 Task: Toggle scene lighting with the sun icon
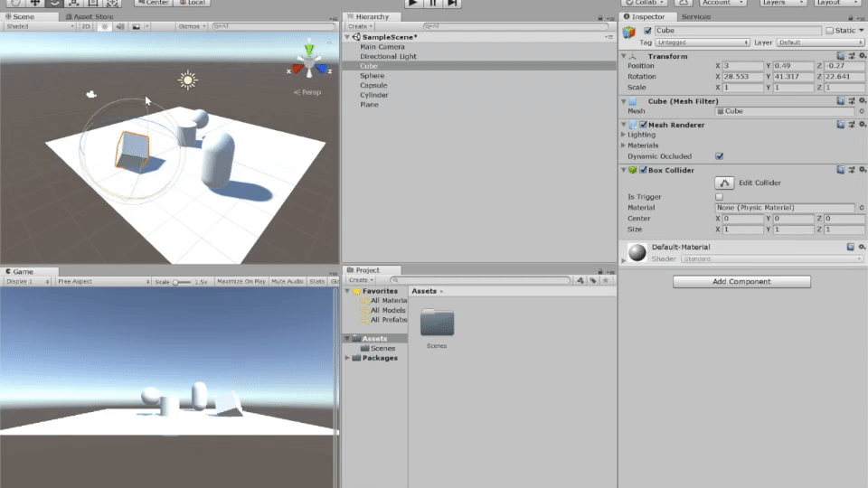point(105,26)
